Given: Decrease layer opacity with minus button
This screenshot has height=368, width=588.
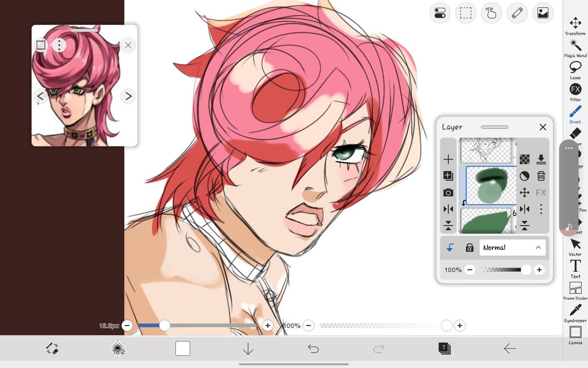Looking at the screenshot, I should pyautogui.click(x=469, y=270).
